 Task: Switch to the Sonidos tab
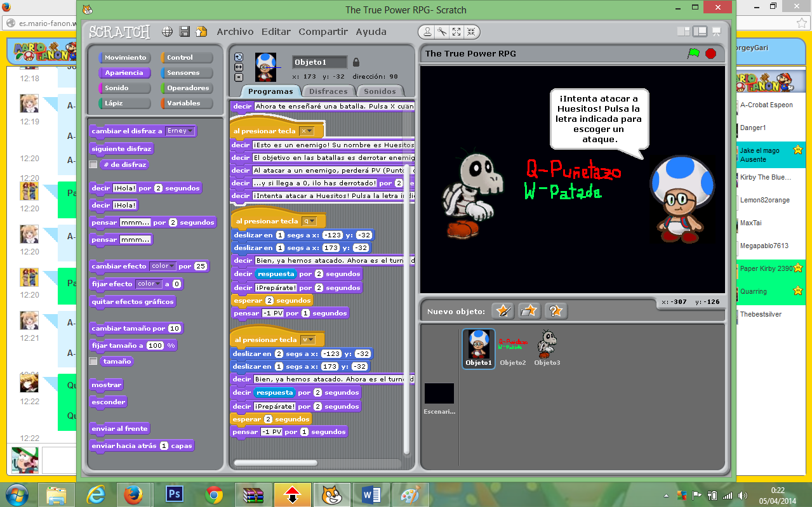click(380, 91)
